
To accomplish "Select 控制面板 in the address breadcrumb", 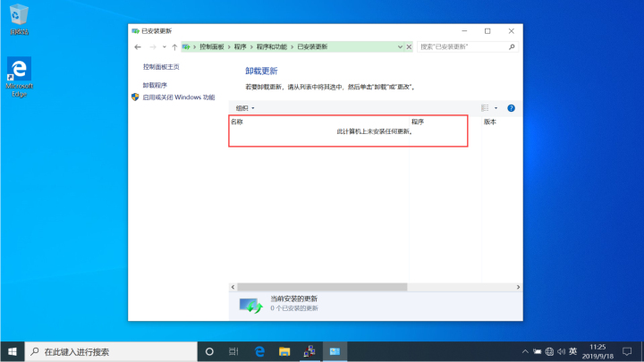I will click(211, 46).
